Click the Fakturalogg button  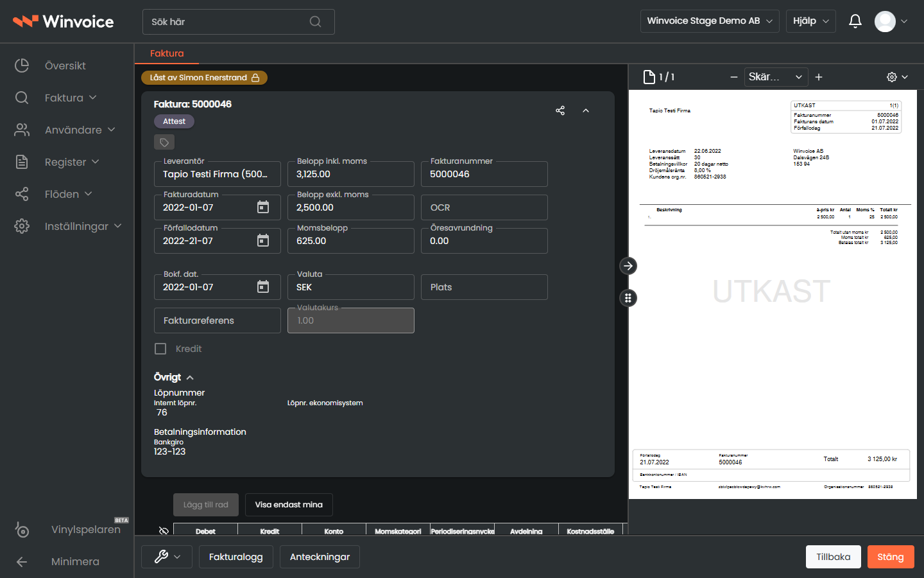[x=235, y=557]
